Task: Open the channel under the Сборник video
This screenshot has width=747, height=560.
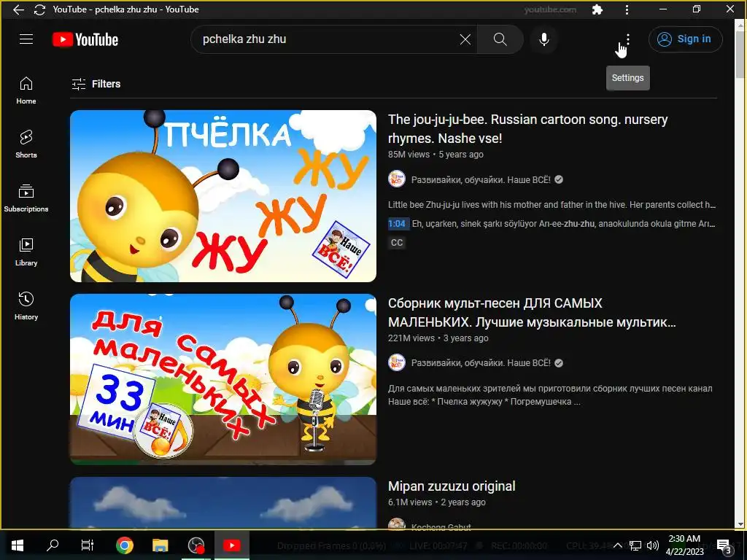Action: pos(481,363)
